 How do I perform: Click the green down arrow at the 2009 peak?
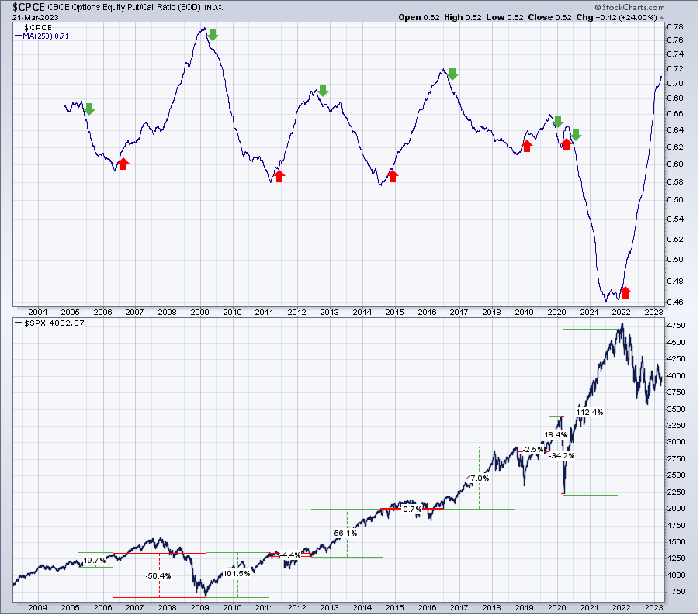pos(213,34)
